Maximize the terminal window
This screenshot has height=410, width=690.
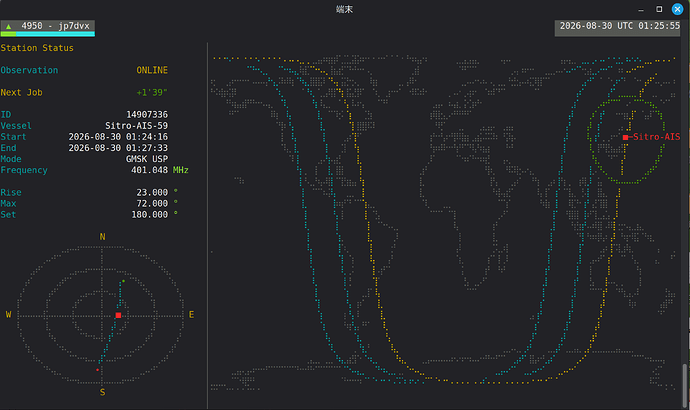coord(659,9)
